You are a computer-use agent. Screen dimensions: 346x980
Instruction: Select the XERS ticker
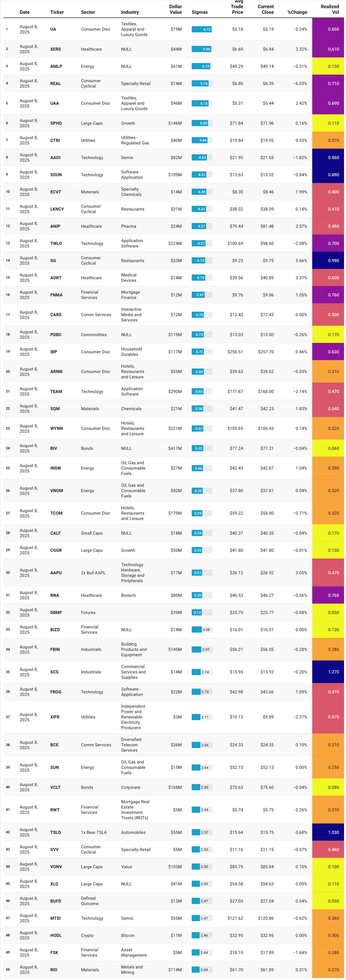click(x=55, y=49)
